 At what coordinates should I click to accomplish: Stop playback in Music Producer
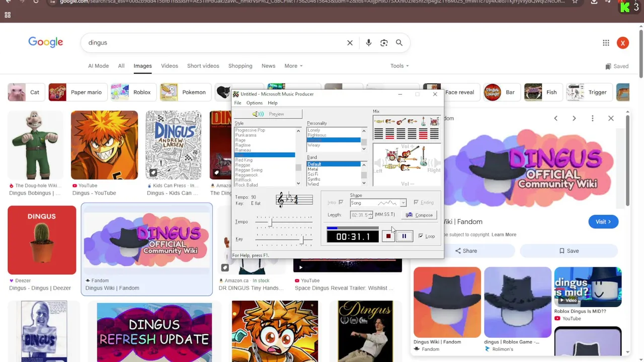[388, 236]
